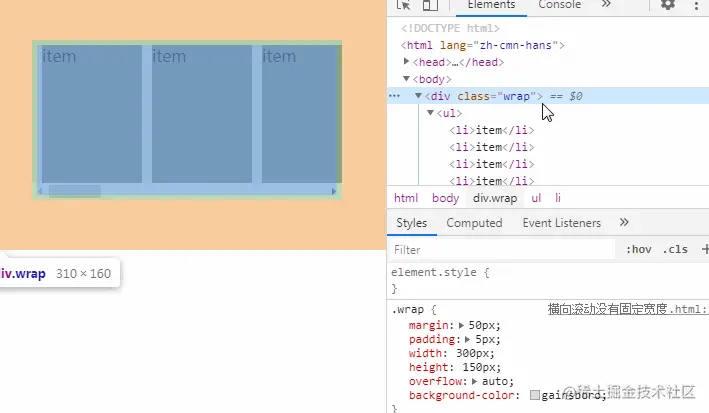Viewport: 709px width, 413px height.
Task: Click div.wrap in the breadcrumb bar
Action: tap(495, 198)
